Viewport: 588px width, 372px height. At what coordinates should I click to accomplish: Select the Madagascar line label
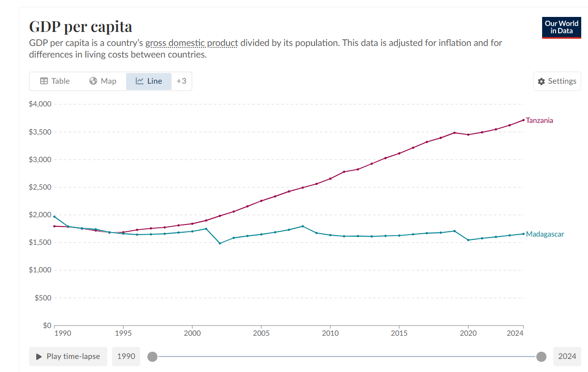545,234
